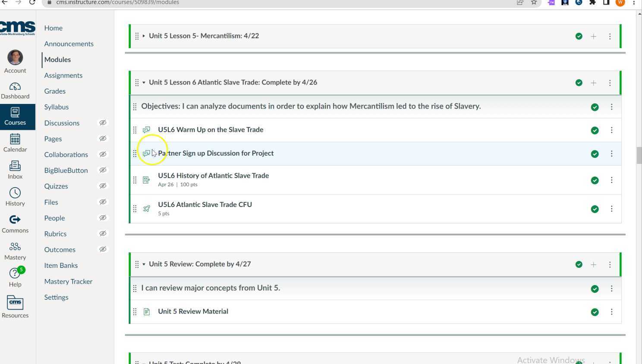Open the Commons icon
This screenshot has height=364, width=642.
point(15,220)
